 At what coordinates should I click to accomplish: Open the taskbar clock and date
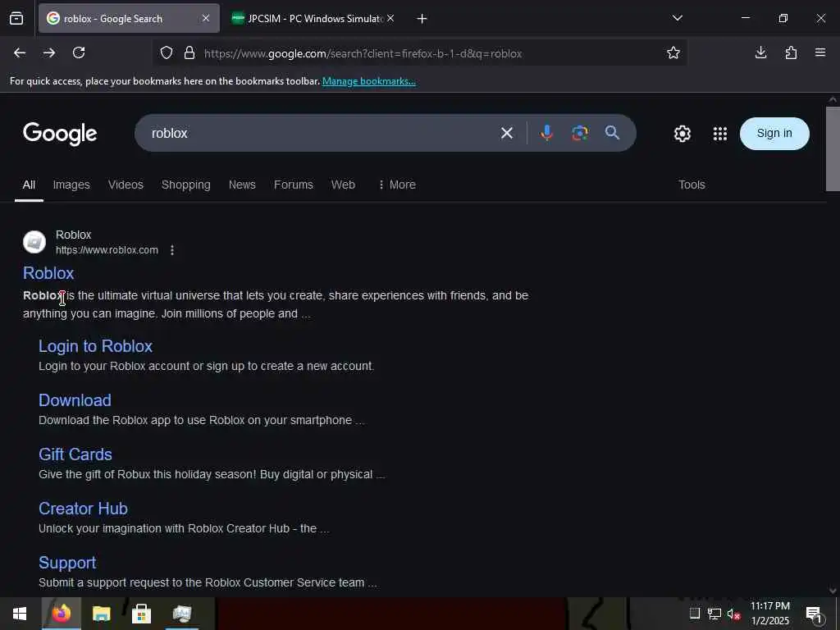coord(769,614)
